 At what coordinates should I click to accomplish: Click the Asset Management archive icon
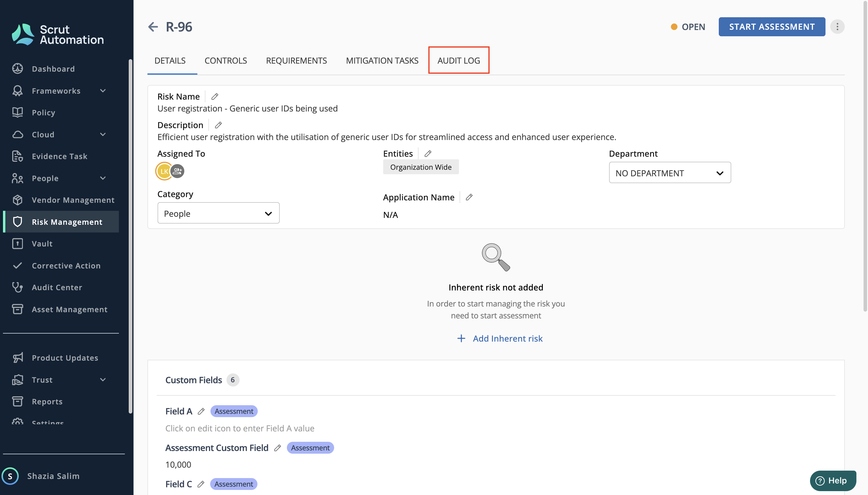(x=18, y=309)
